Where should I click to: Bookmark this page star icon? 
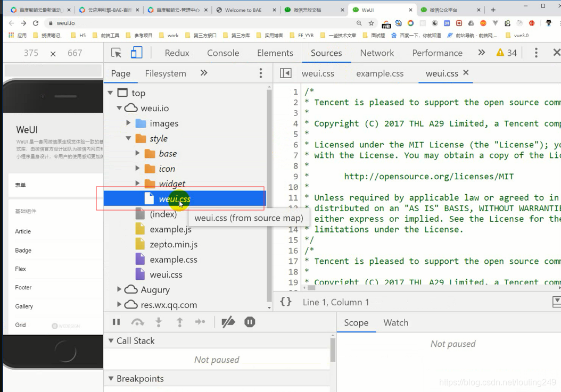tap(371, 23)
